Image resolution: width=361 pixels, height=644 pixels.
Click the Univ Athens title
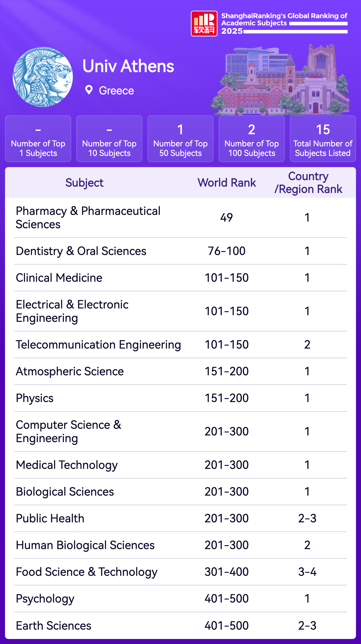pyautogui.click(x=128, y=66)
